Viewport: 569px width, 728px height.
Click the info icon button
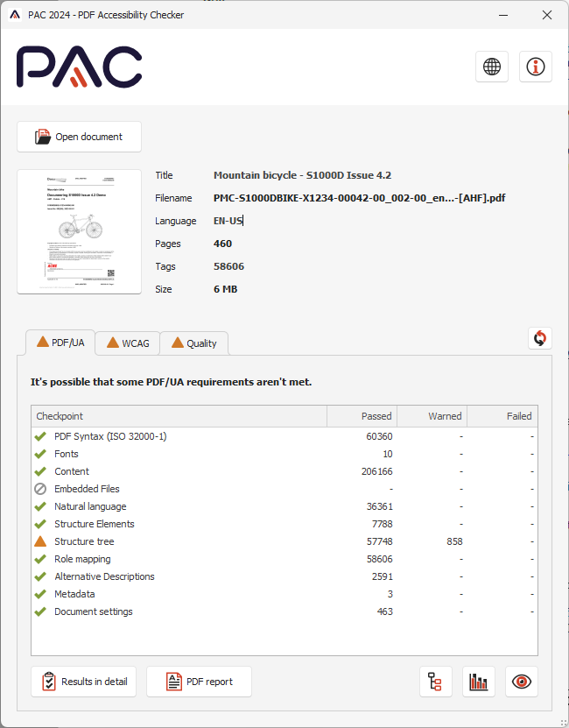click(x=535, y=67)
